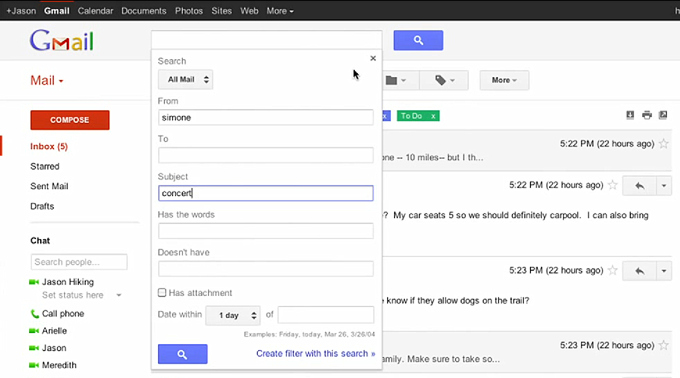Click the print all icon
Viewport: 680px width, 378px height.
tap(647, 115)
